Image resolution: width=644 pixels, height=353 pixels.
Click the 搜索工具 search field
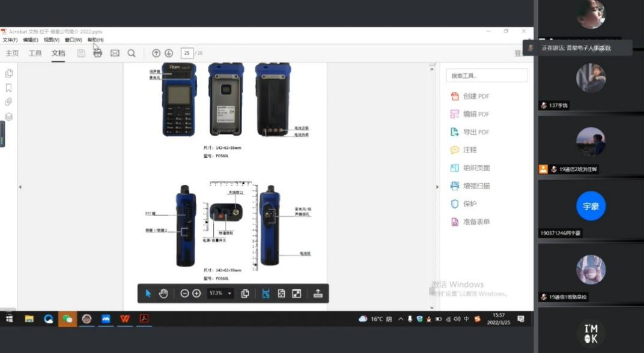coord(487,76)
